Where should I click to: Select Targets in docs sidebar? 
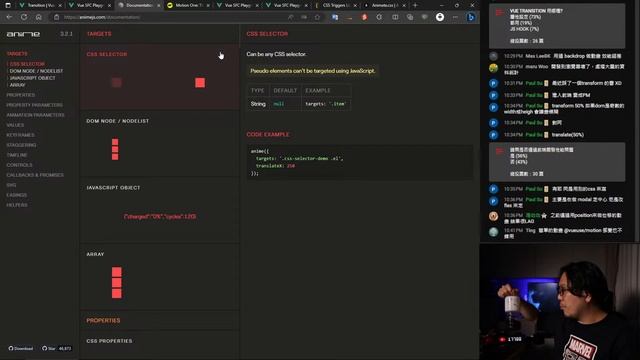coord(17,54)
